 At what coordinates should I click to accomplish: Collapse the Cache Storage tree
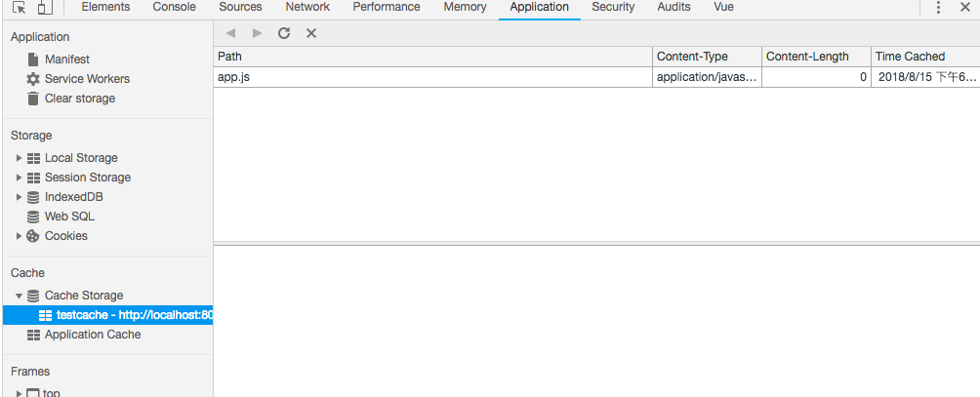pos(19,296)
